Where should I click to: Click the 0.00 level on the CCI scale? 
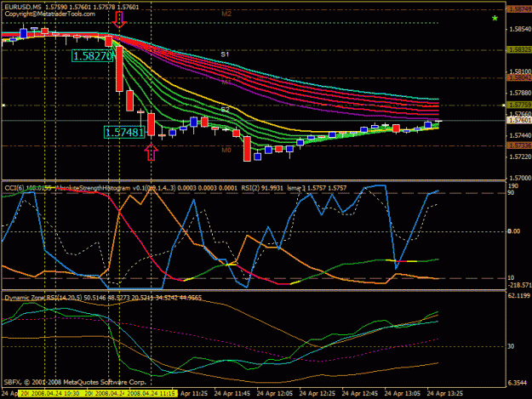[513, 231]
